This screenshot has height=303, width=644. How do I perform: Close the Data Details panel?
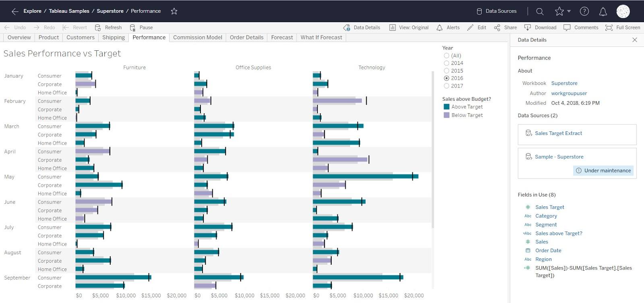[x=635, y=40]
